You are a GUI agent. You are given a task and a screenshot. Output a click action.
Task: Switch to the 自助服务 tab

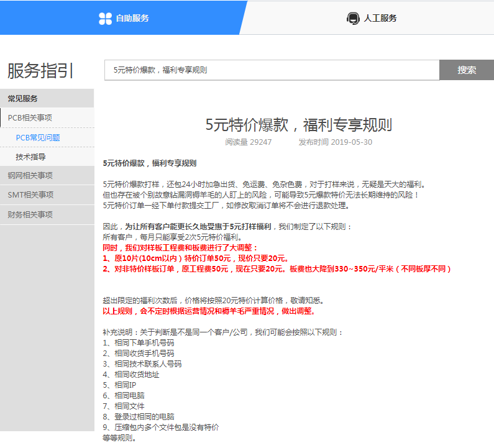pyautogui.click(x=132, y=18)
